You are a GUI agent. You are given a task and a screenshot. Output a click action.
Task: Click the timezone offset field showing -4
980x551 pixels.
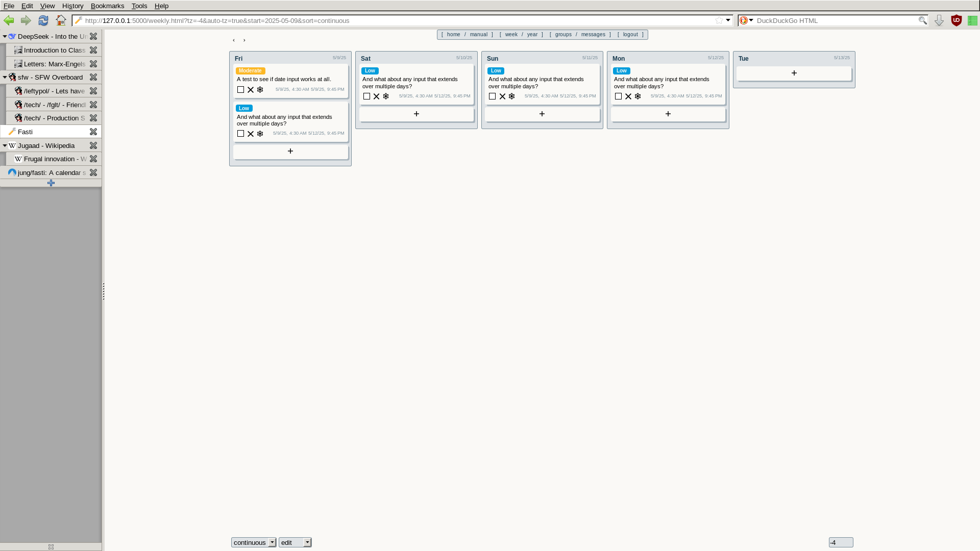point(841,542)
